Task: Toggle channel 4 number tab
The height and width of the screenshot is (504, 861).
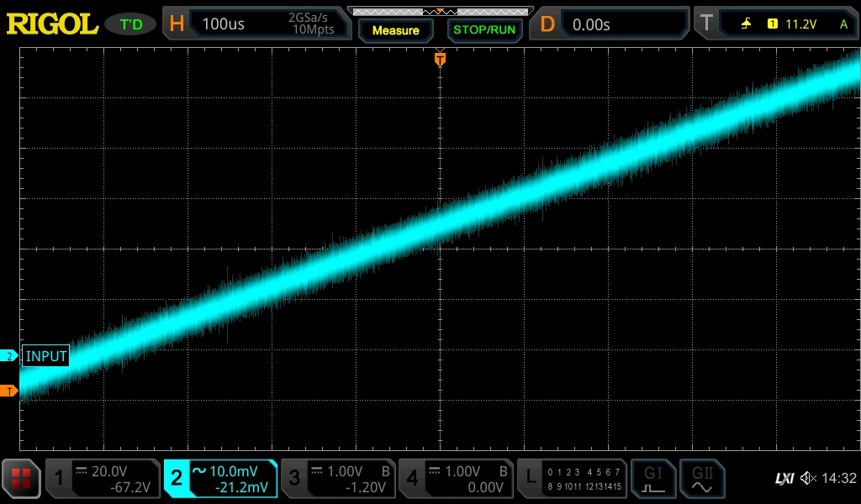Action: pyautogui.click(x=412, y=478)
